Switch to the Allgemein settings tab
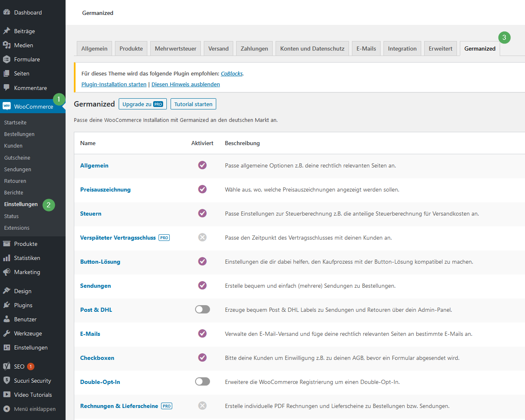525x420 pixels. (94, 49)
